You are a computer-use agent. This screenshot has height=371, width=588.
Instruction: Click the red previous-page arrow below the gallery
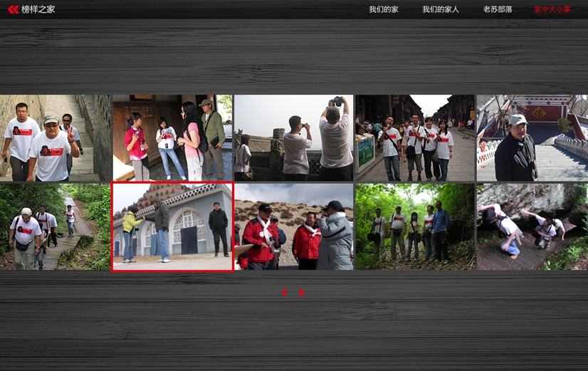[x=284, y=292]
